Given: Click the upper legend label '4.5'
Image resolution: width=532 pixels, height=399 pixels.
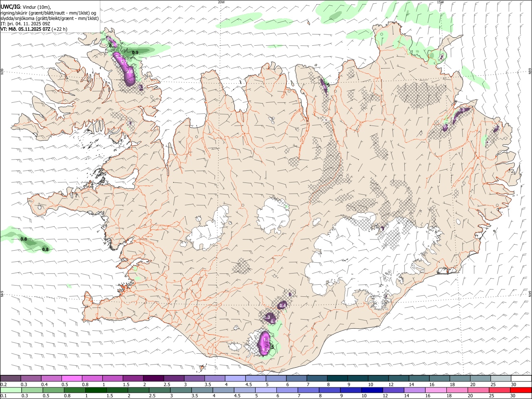Looking at the screenshot, I should 249,384.
